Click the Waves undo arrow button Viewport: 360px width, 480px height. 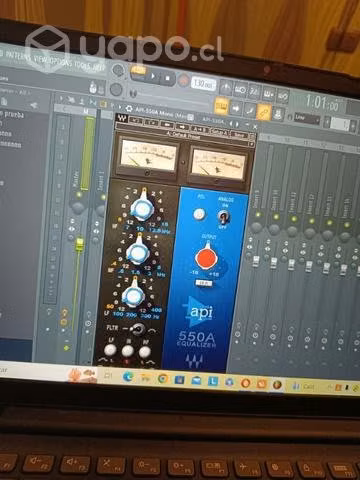pyautogui.click(x=137, y=120)
